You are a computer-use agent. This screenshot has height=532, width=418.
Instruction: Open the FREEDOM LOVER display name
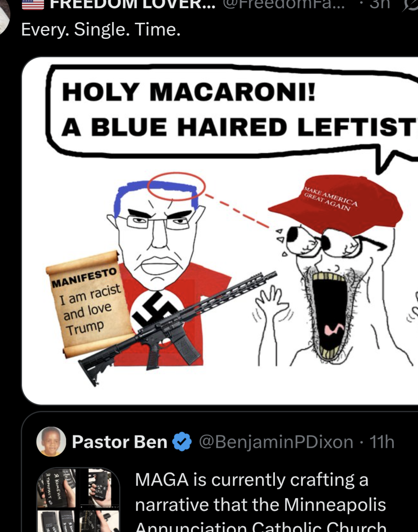pos(132,4)
